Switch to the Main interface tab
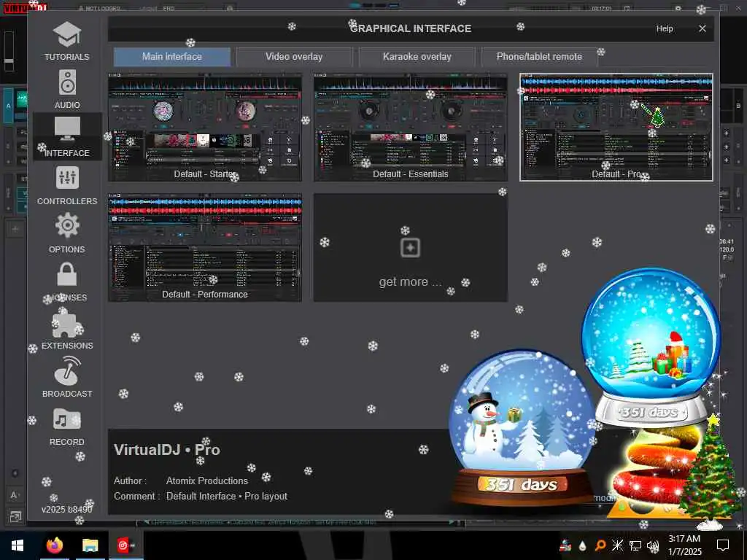Viewport: 747px width, 560px height. tap(172, 57)
